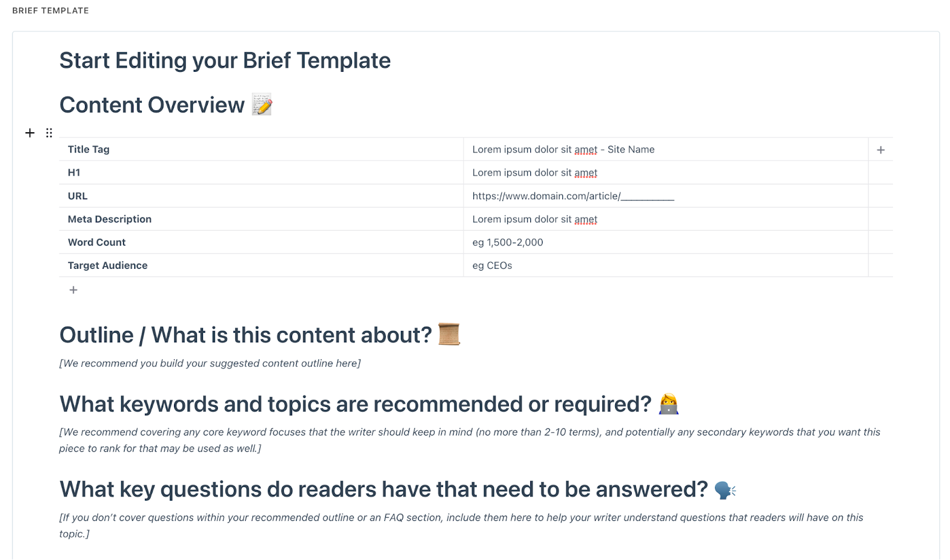Select the Title Tag table cell
This screenshot has height=560, width=950.
[x=261, y=149]
